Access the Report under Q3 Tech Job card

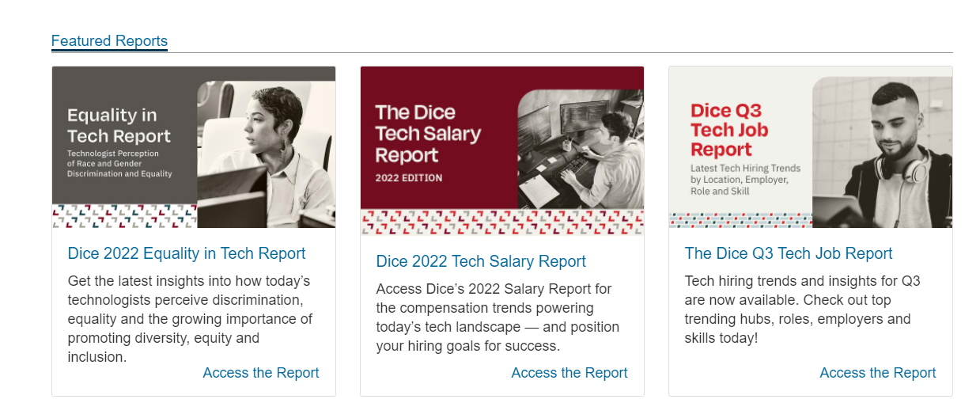pos(878,373)
